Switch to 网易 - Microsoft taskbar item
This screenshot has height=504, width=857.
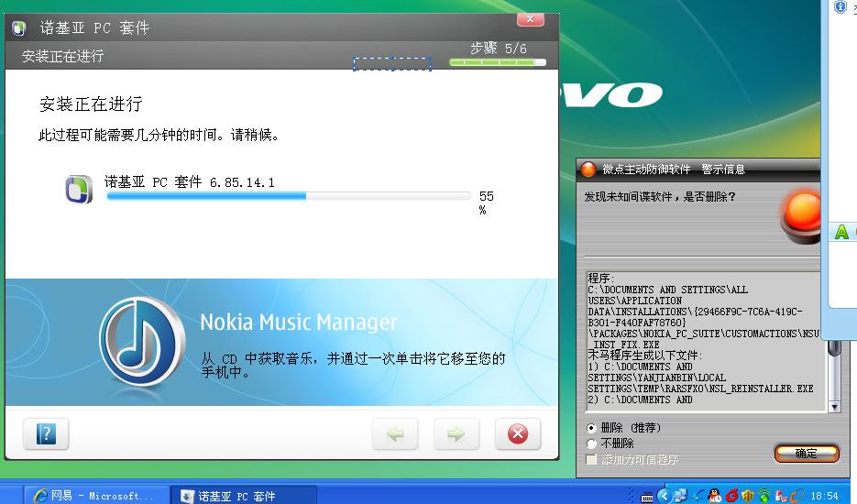[94, 496]
